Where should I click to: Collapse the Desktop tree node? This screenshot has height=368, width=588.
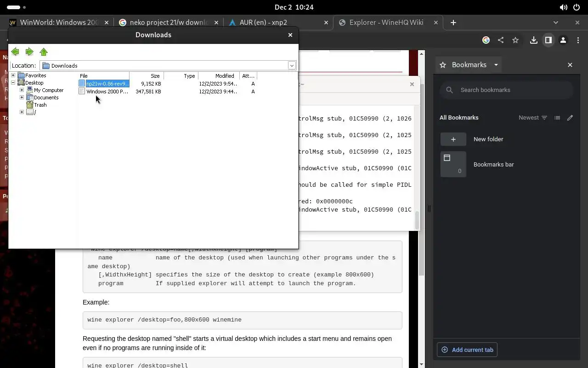(13, 83)
